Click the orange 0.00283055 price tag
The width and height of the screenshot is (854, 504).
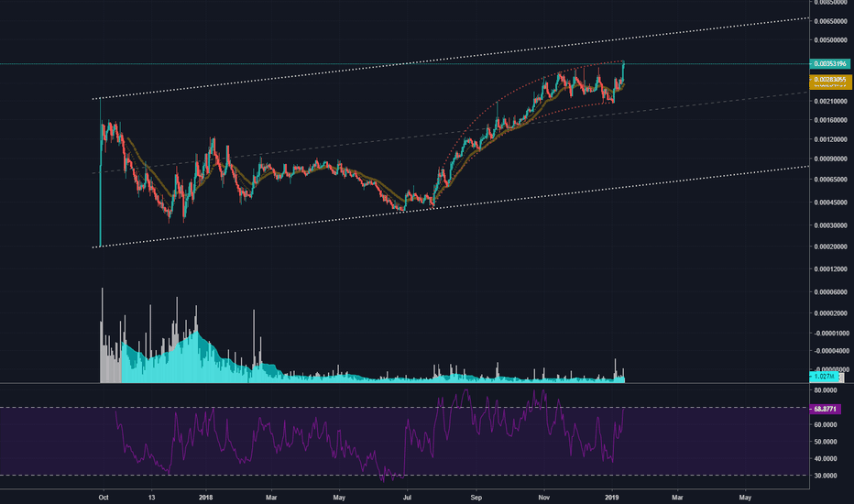click(830, 82)
